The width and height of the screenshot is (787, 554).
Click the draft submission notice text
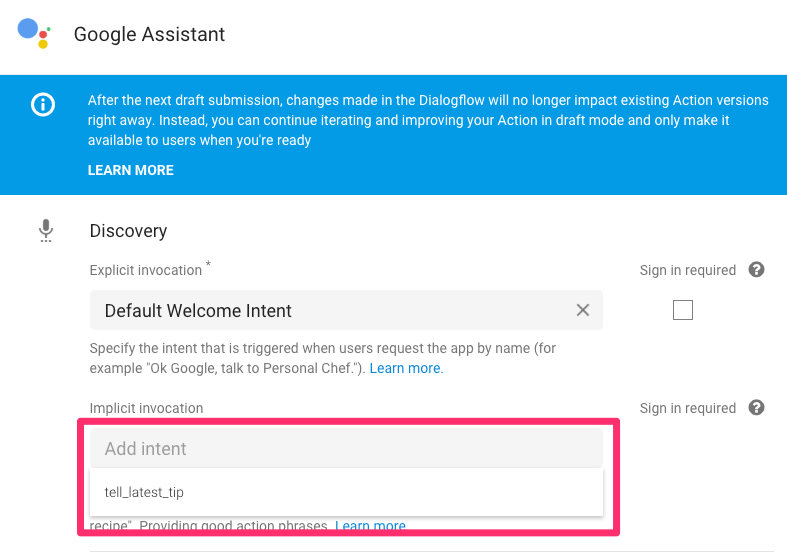(x=428, y=120)
